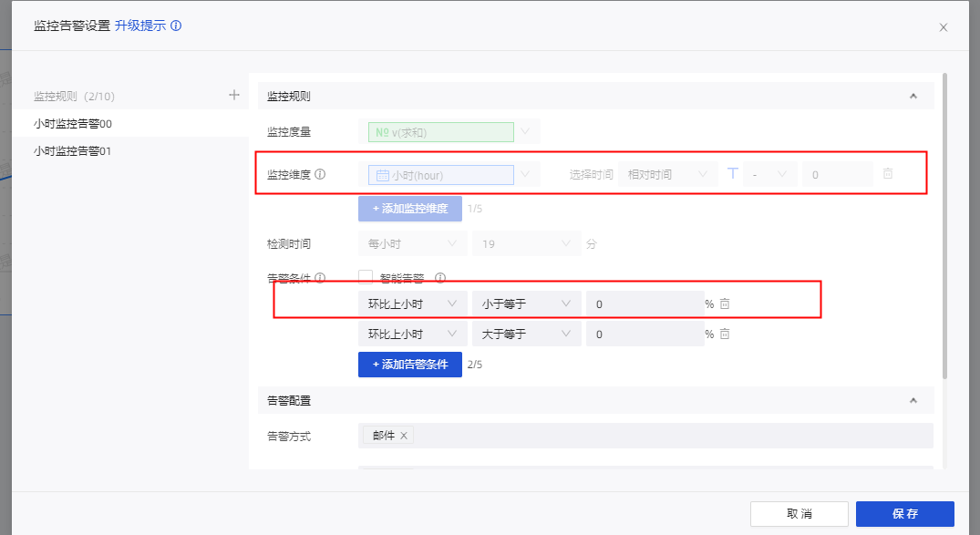Click the blue T filter icon
980x535 pixels.
coord(732,174)
